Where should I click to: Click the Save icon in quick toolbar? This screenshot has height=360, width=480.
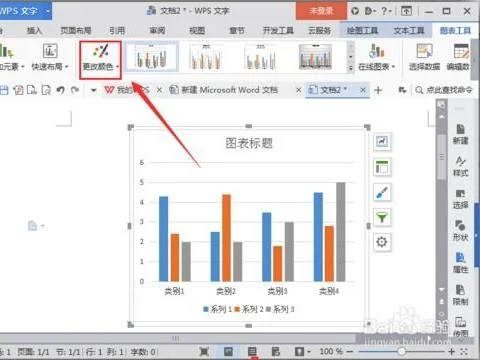click(x=4, y=90)
